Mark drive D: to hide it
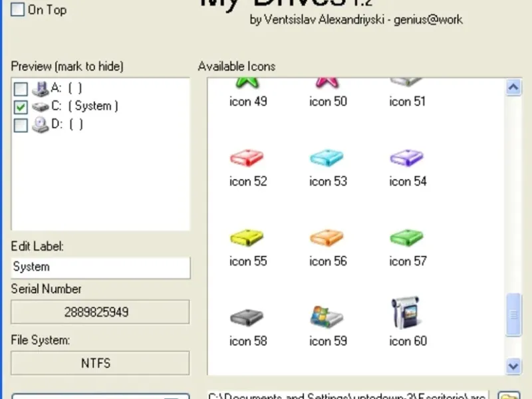Viewport: 532px width, 399px height. click(x=21, y=125)
